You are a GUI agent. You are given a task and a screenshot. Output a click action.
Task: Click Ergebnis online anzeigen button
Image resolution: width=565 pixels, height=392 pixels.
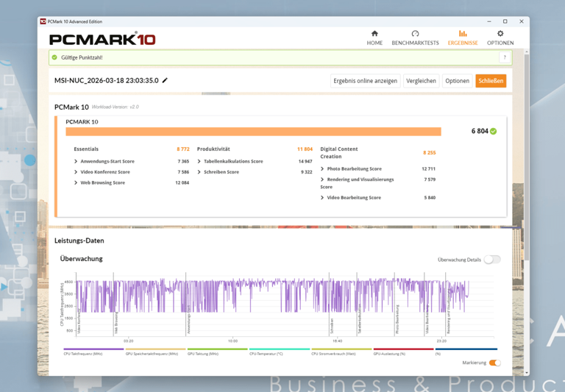365,81
